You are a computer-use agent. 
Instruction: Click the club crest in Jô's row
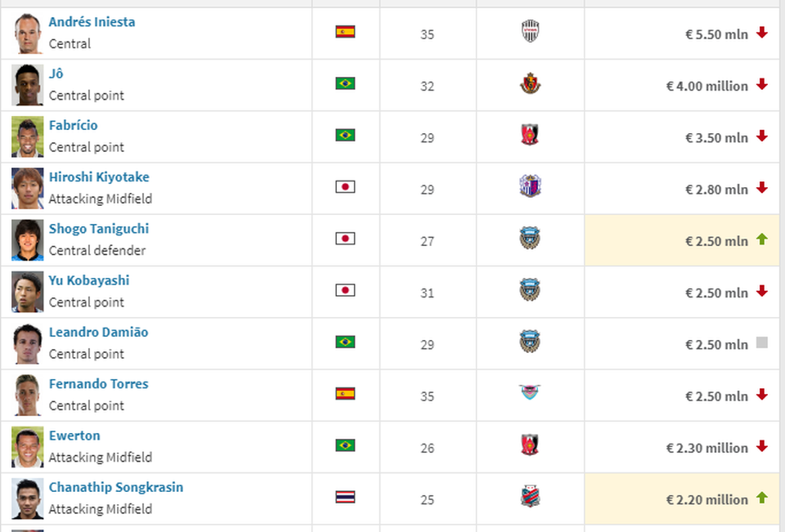coord(530,83)
